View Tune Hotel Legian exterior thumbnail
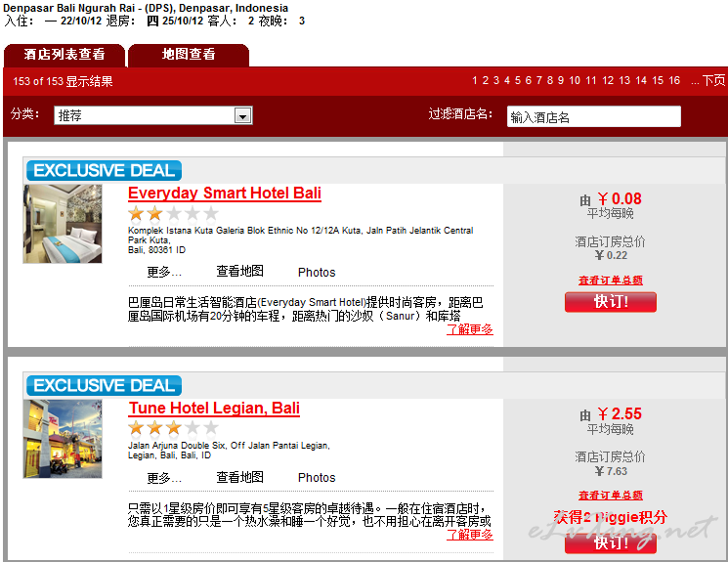Viewport: 728px width, 562px height. tap(63, 439)
